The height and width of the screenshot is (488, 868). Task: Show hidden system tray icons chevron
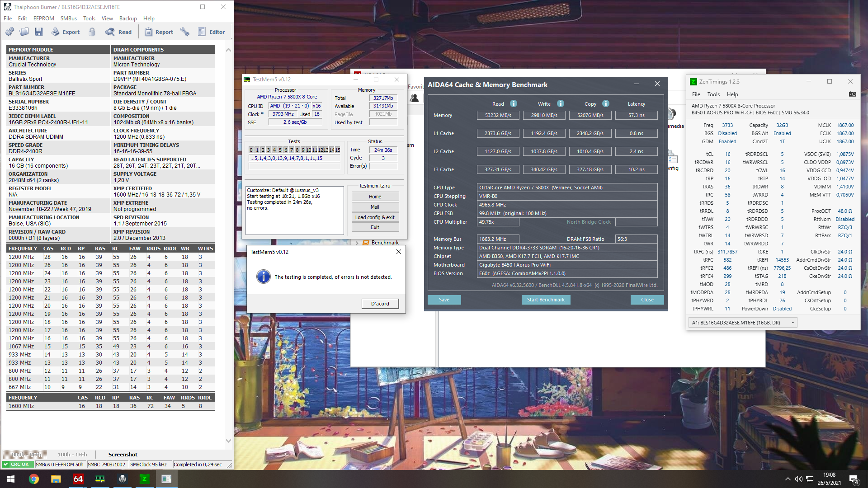[788, 479]
